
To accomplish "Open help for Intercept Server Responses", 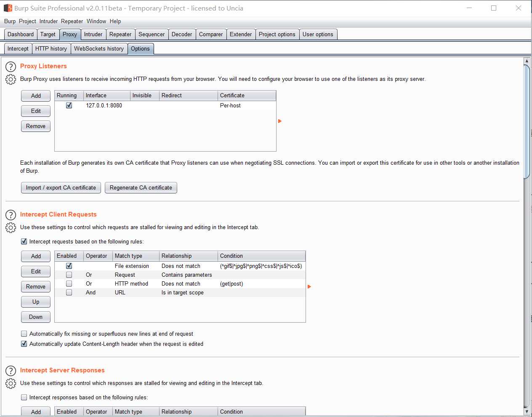I will point(11,371).
